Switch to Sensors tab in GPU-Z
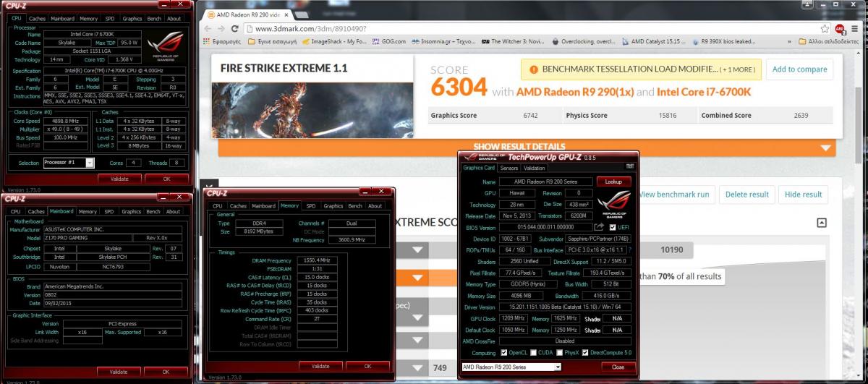Screen dimensions: 868x384 click(509, 168)
